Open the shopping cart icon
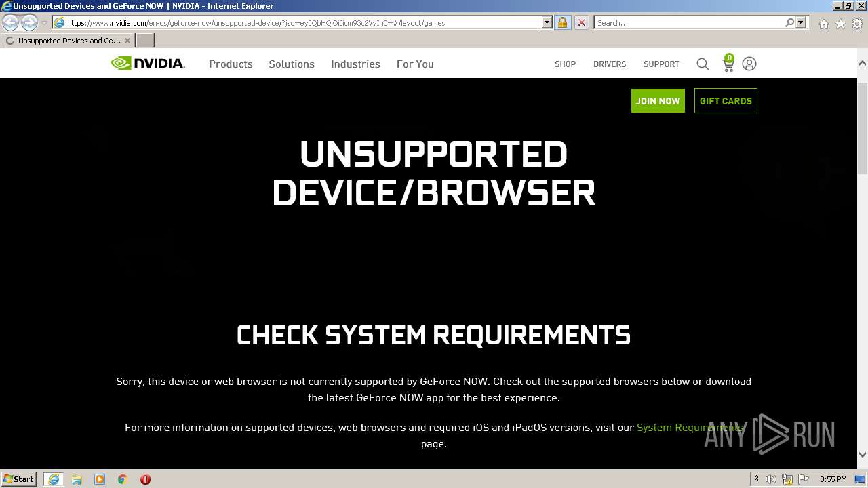Viewport: 868px width, 488px height. pyautogui.click(x=728, y=64)
